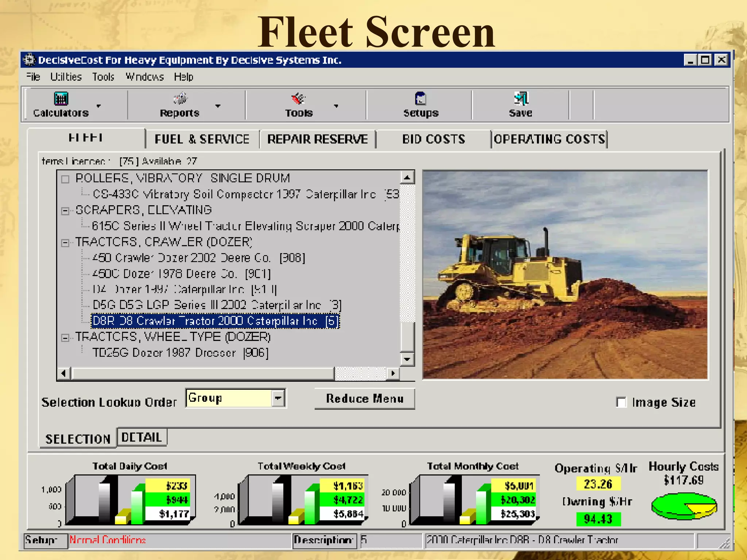Click the Tools toolbar icon
Viewport: 747px width, 560px height.
click(x=298, y=99)
